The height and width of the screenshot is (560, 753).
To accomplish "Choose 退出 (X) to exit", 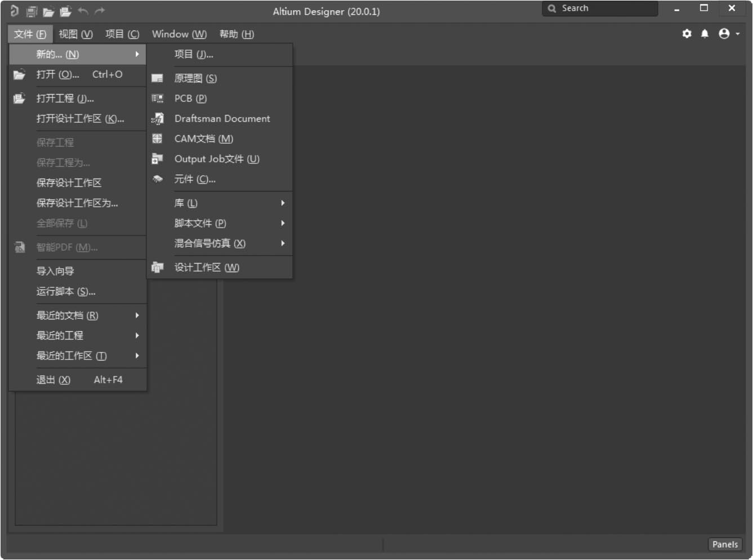I will [x=78, y=380].
